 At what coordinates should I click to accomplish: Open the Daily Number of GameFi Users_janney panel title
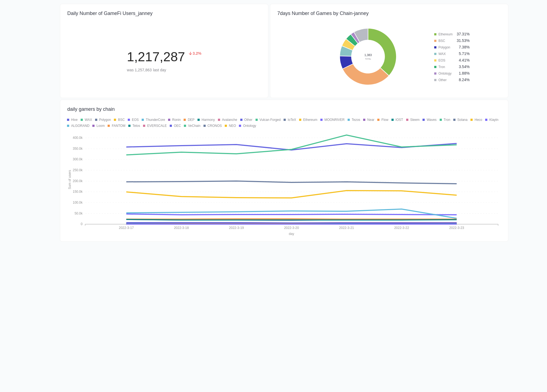tap(110, 13)
